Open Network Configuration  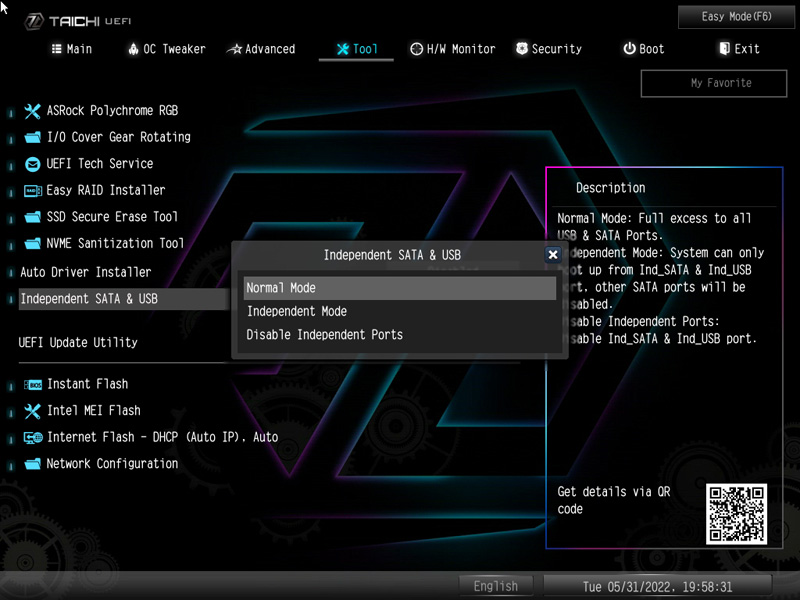click(x=112, y=464)
